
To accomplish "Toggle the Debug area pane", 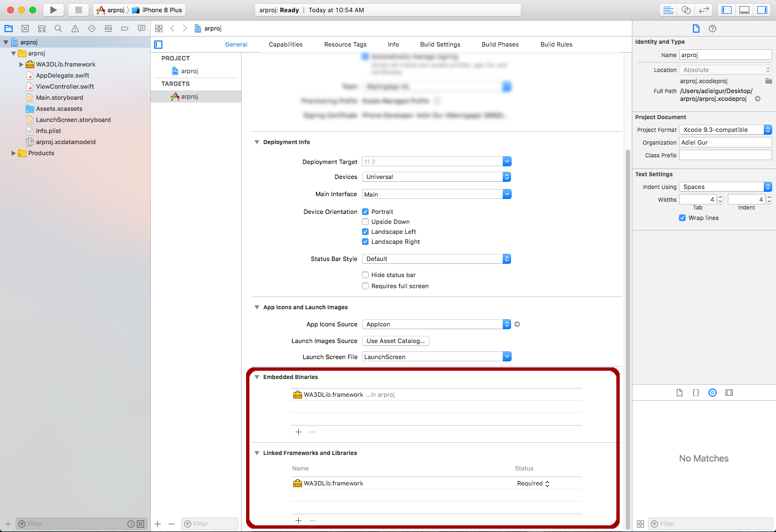I will click(x=744, y=10).
